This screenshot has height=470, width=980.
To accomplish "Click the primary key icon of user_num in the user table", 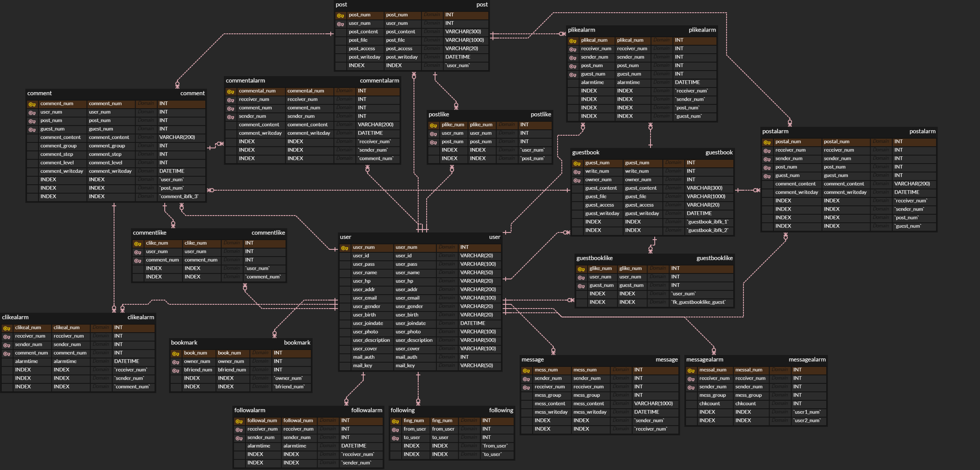I will click(345, 248).
